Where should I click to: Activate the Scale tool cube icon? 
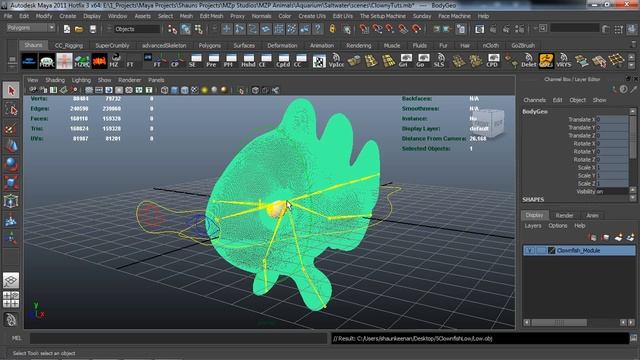tap(11, 183)
